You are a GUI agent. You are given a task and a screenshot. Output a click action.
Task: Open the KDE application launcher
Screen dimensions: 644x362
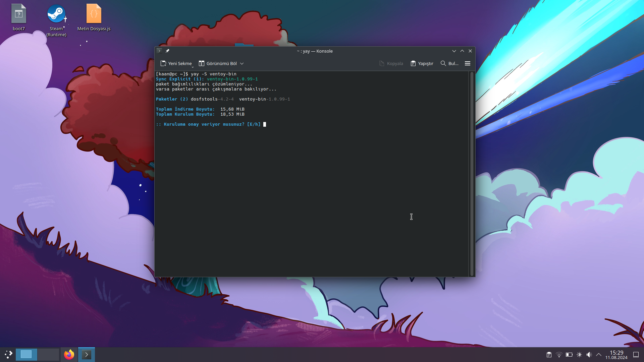[x=8, y=354]
